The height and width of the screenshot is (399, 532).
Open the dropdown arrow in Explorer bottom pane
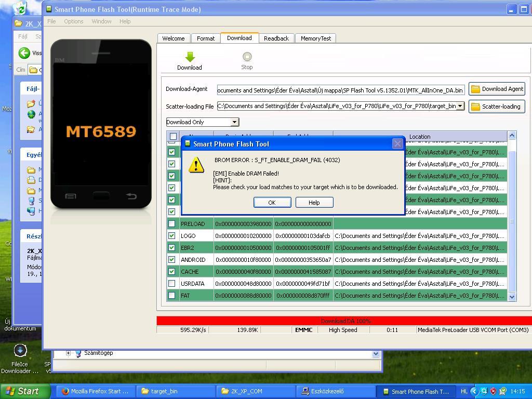[x=376, y=354]
